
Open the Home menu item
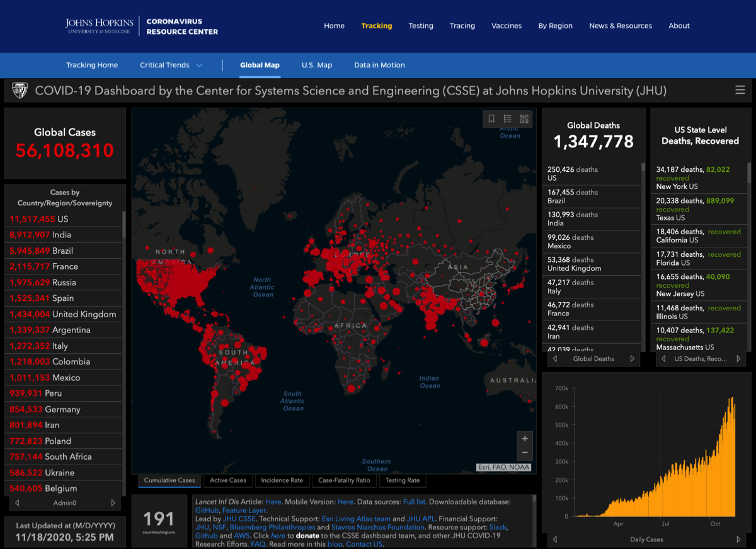click(334, 26)
